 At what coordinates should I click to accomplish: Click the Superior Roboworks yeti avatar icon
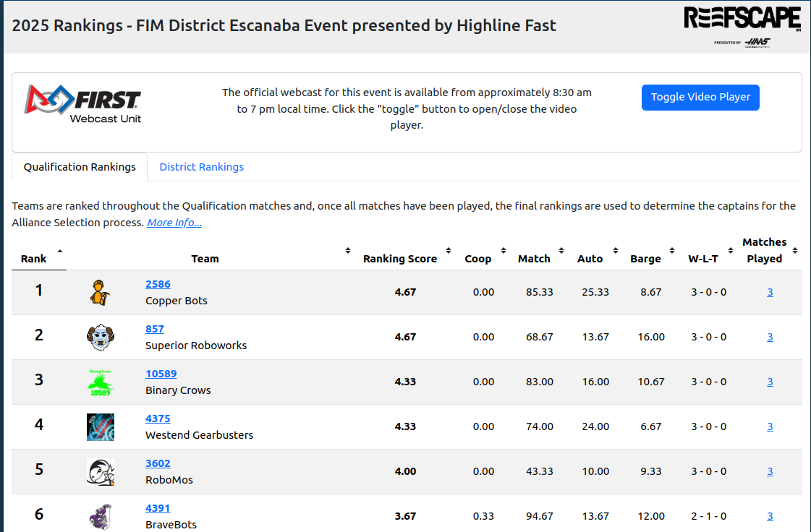click(x=100, y=338)
